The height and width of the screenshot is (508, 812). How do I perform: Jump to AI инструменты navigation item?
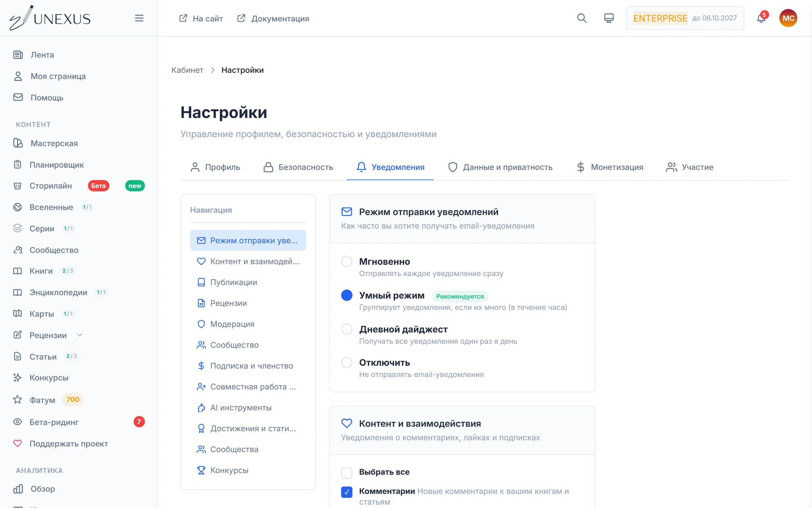tap(248, 407)
